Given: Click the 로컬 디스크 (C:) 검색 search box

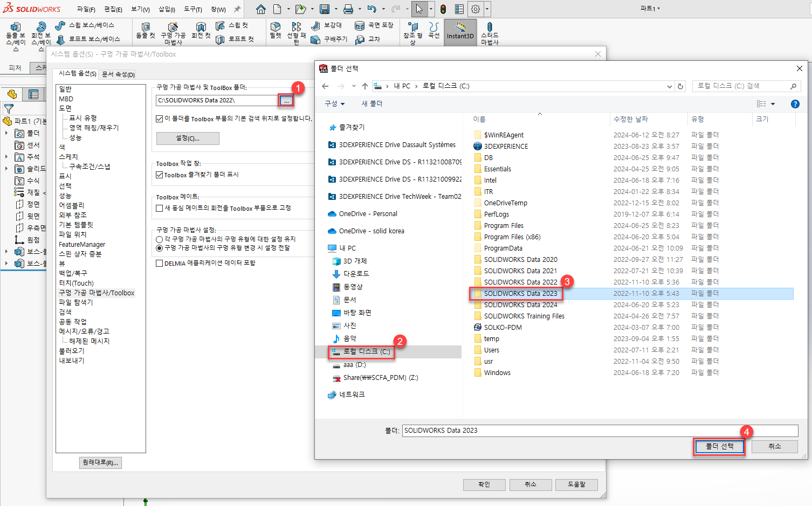Looking at the screenshot, I should [746, 86].
